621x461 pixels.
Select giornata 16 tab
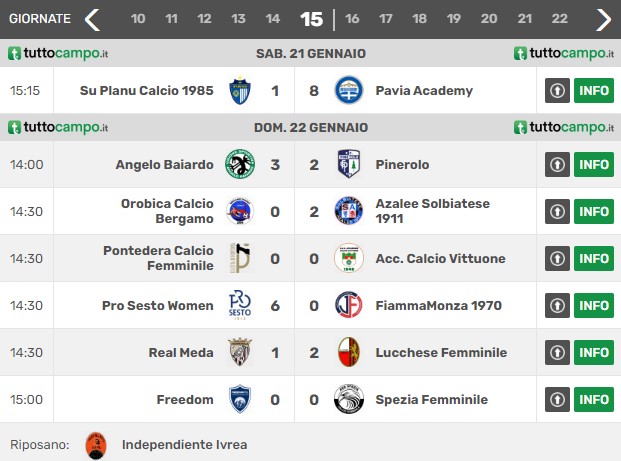click(x=352, y=19)
